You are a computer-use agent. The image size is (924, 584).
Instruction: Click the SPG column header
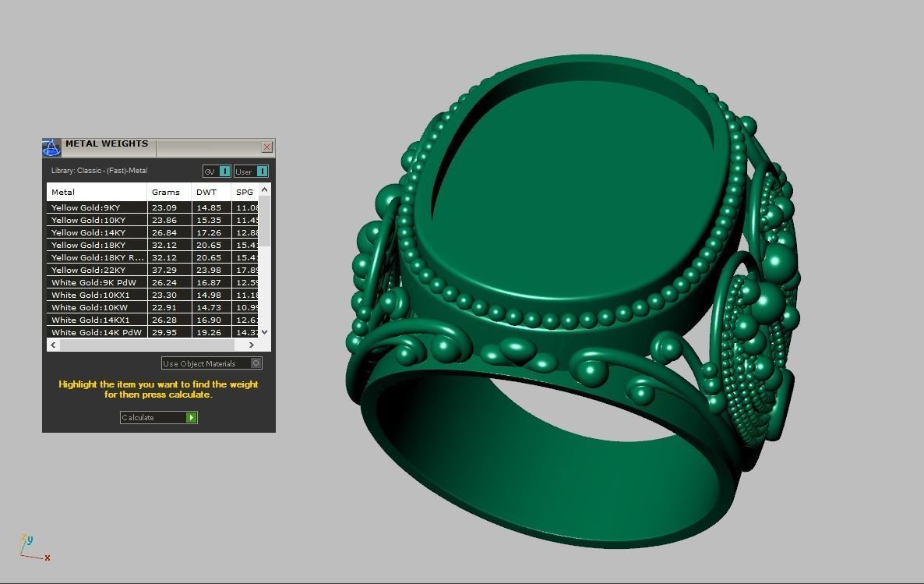point(245,192)
